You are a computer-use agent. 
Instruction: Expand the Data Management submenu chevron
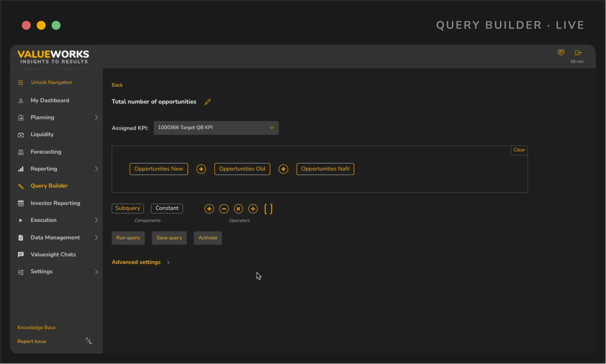[96, 238]
